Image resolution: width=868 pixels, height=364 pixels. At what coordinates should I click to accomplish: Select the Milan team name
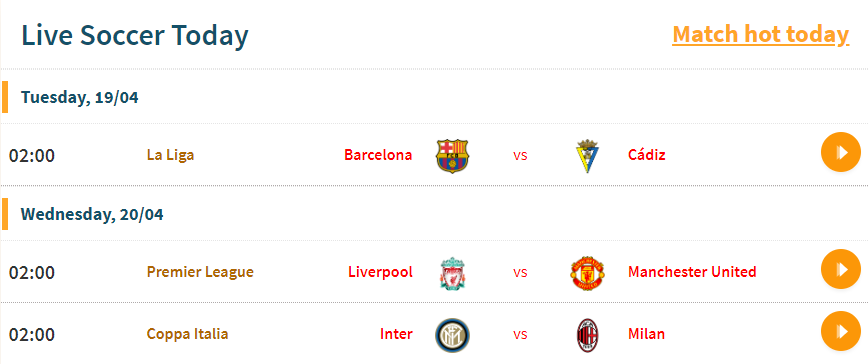point(647,334)
